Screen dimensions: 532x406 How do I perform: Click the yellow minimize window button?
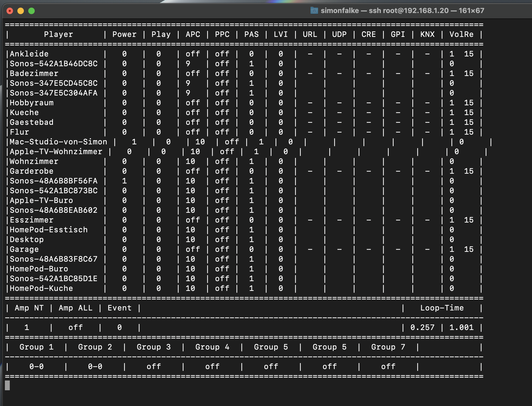[x=21, y=11]
